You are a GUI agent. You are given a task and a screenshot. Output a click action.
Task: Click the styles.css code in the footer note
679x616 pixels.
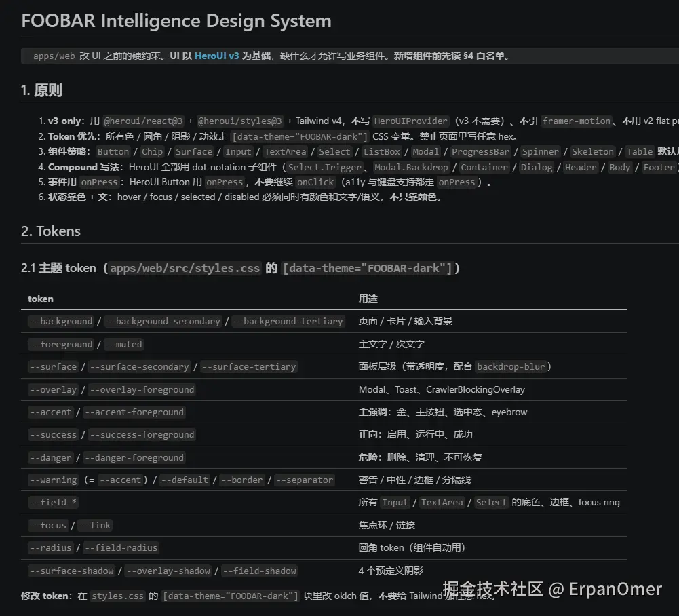click(x=117, y=596)
